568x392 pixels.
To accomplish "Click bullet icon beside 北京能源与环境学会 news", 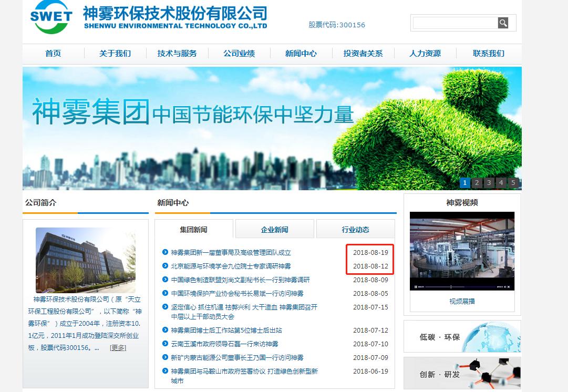I will pyautogui.click(x=165, y=266).
